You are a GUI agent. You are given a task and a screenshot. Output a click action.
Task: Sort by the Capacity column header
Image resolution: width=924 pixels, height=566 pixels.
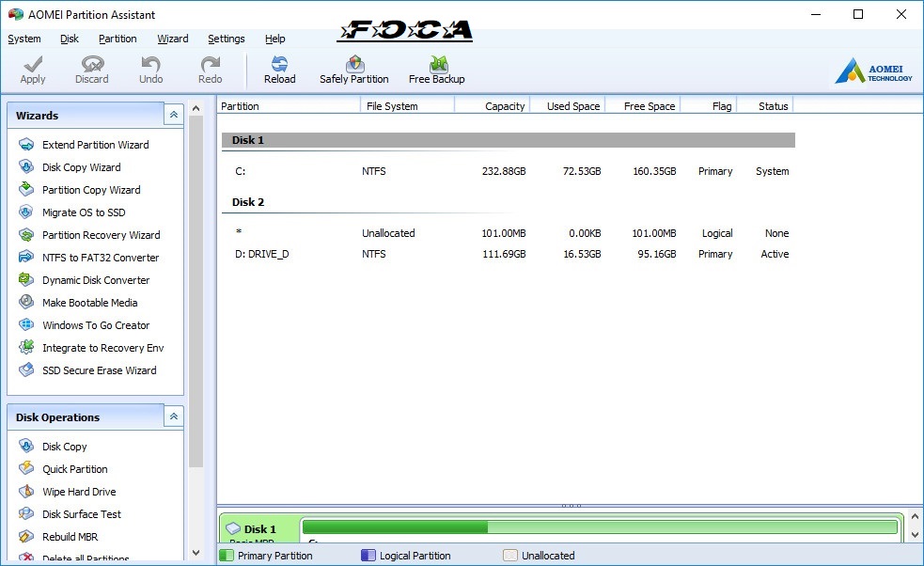(493, 106)
